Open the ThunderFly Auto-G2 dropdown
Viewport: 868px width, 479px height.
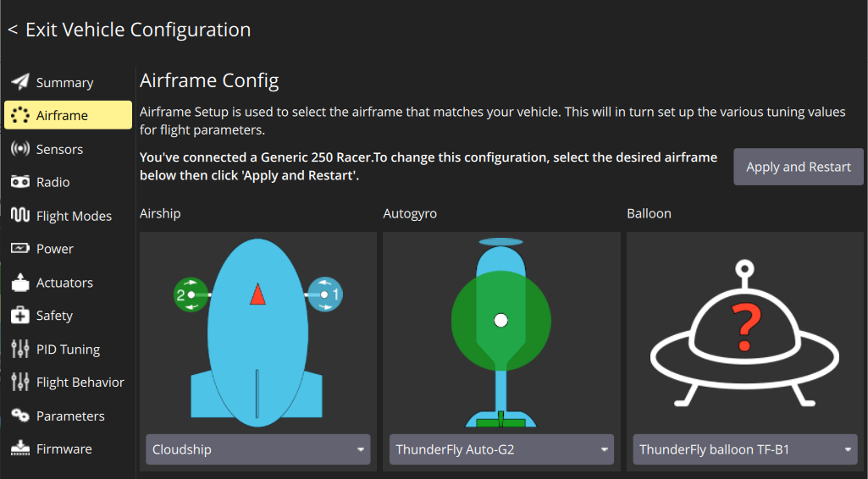pyautogui.click(x=501, y=449)
